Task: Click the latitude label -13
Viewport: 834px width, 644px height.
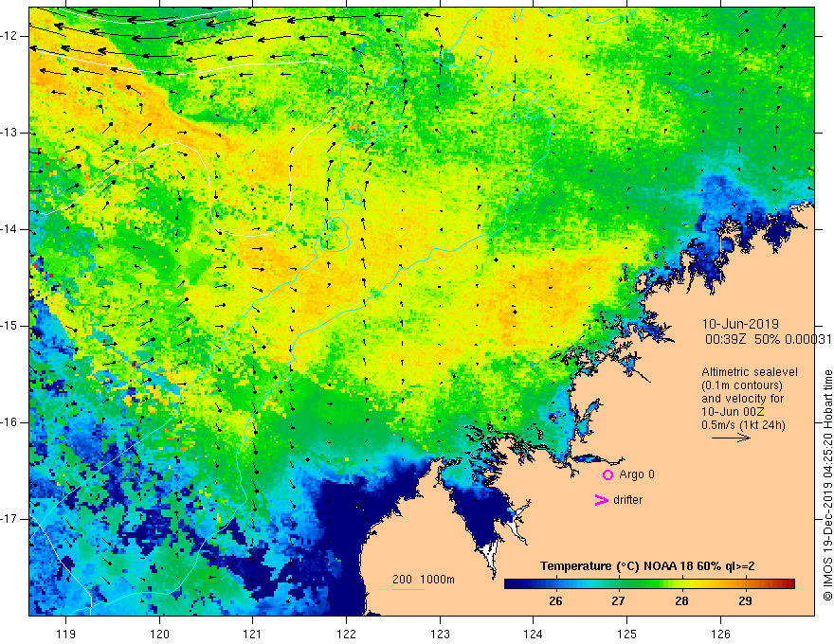Action: tap(10, 133)
